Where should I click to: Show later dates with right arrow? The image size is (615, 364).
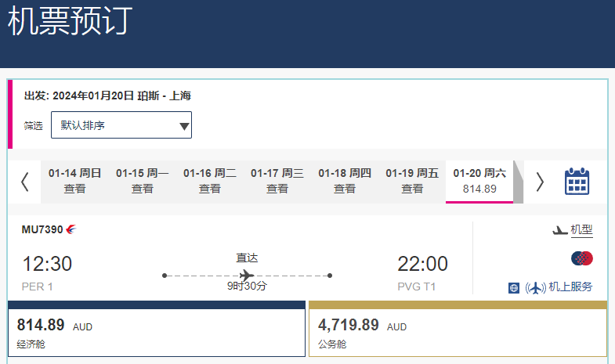click(540, 182)
